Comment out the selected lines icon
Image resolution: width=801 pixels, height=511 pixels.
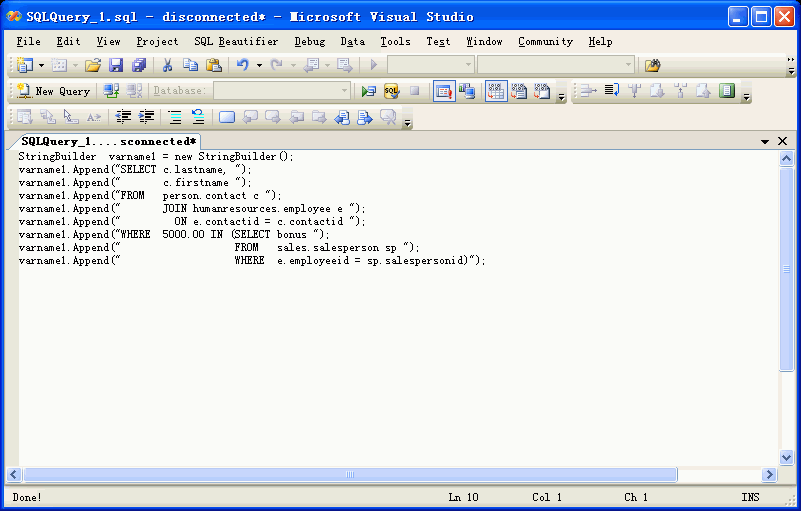175,117
